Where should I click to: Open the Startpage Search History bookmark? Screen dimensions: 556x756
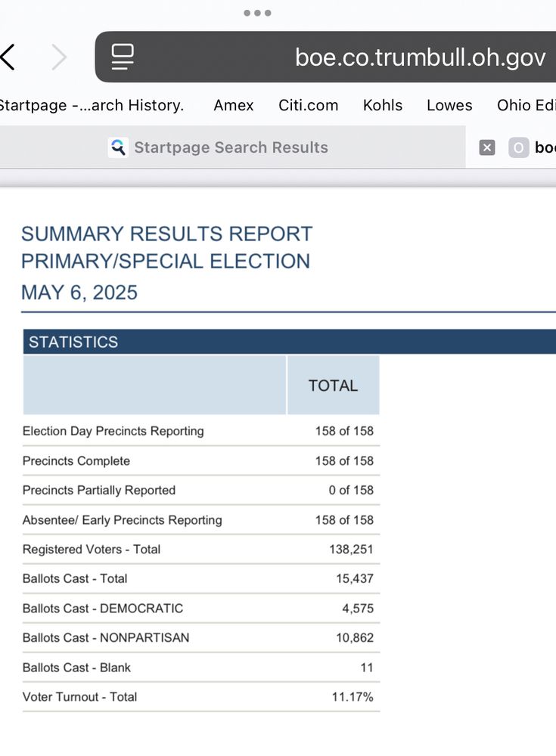tap(91, 105)
